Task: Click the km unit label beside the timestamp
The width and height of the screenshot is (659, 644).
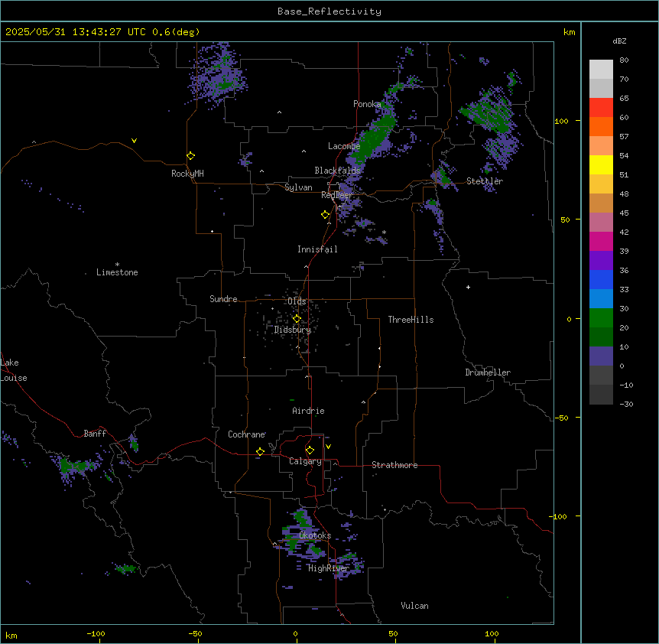Action: point(569,32)
